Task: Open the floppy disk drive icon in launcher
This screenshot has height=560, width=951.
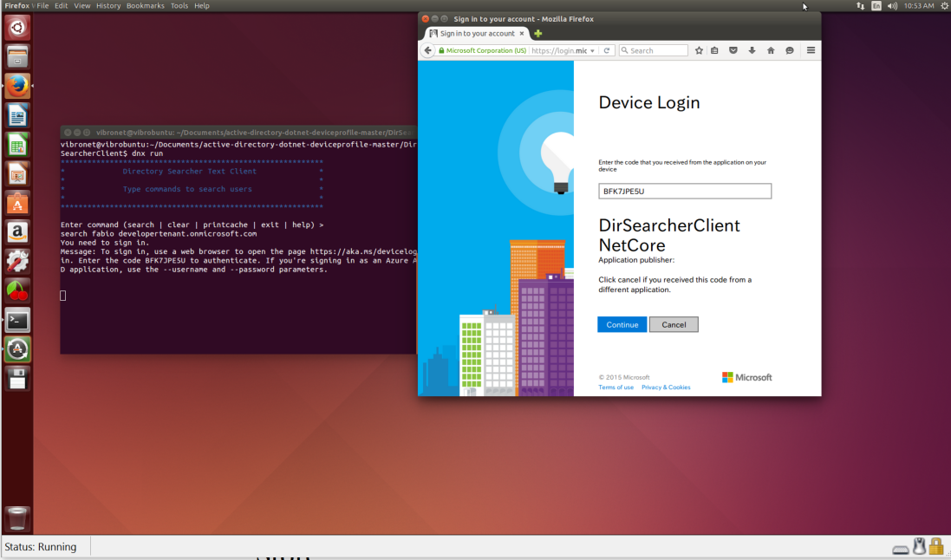Action: coord(17,378)
